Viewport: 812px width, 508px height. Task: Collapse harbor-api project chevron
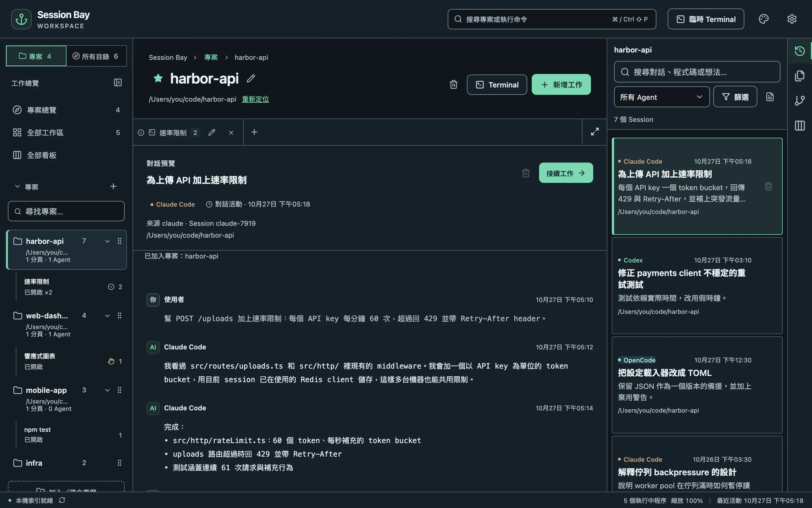pyautogui.click(x=107, y=241)
